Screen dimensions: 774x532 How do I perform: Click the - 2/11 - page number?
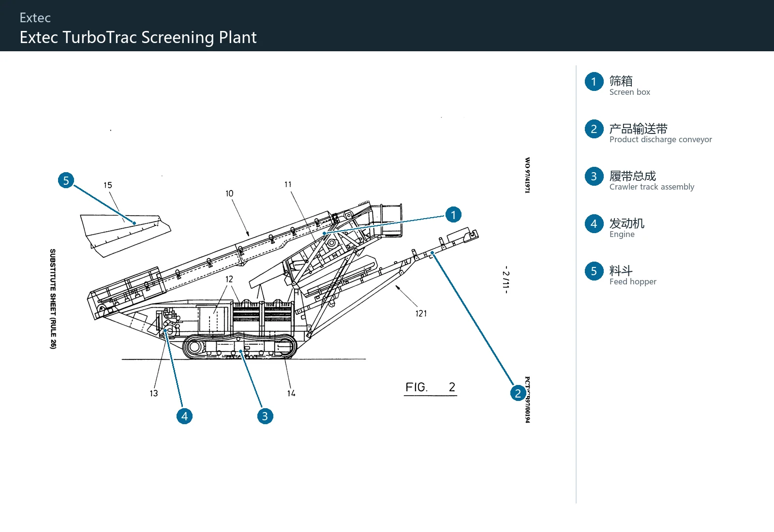506,280
